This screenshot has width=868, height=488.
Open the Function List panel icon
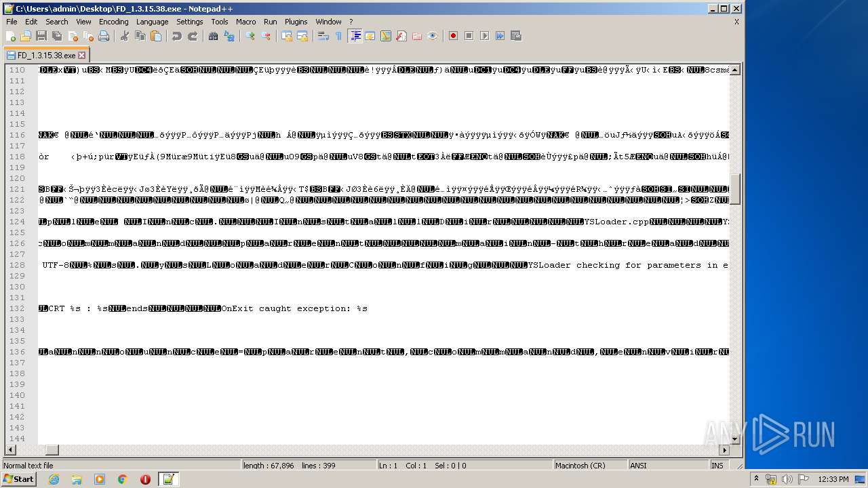401,36
